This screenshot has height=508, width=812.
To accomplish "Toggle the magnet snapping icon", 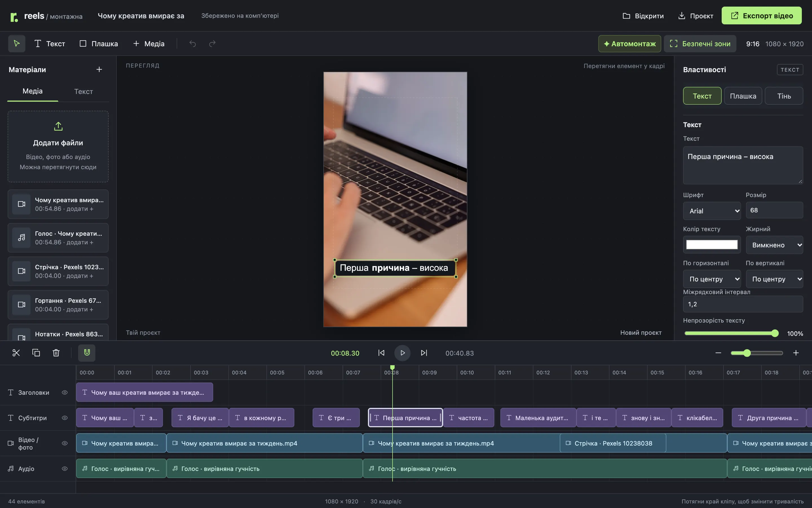I will (x=87, y=353).
